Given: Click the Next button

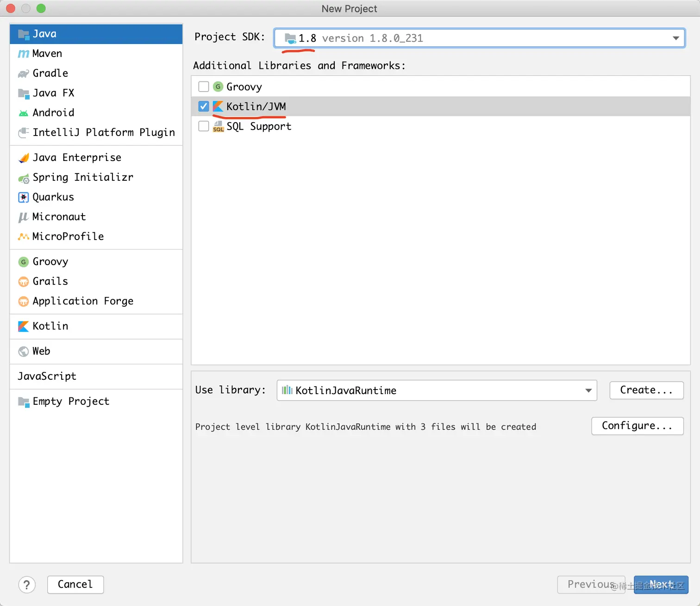Looking at the screenshot, I should click(x=661, y=585).
